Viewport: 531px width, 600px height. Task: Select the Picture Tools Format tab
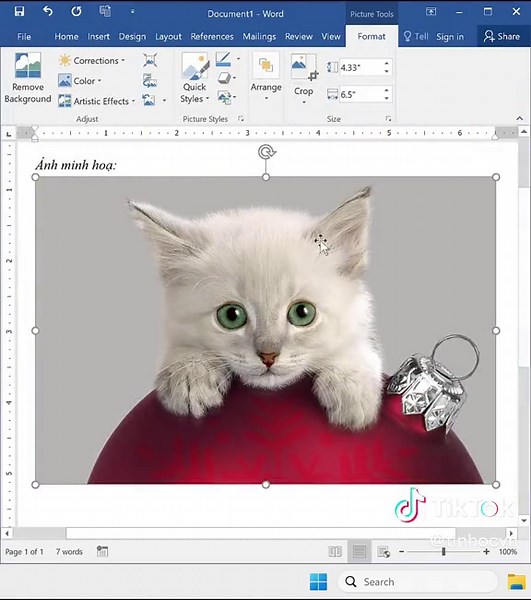tap(371, 36)
